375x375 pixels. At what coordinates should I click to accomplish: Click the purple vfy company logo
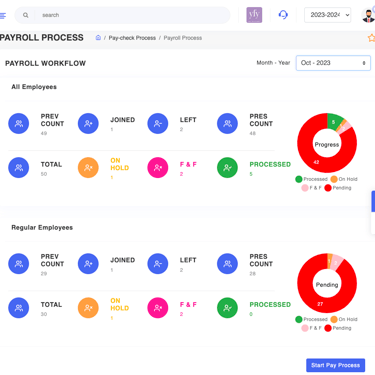254,15
